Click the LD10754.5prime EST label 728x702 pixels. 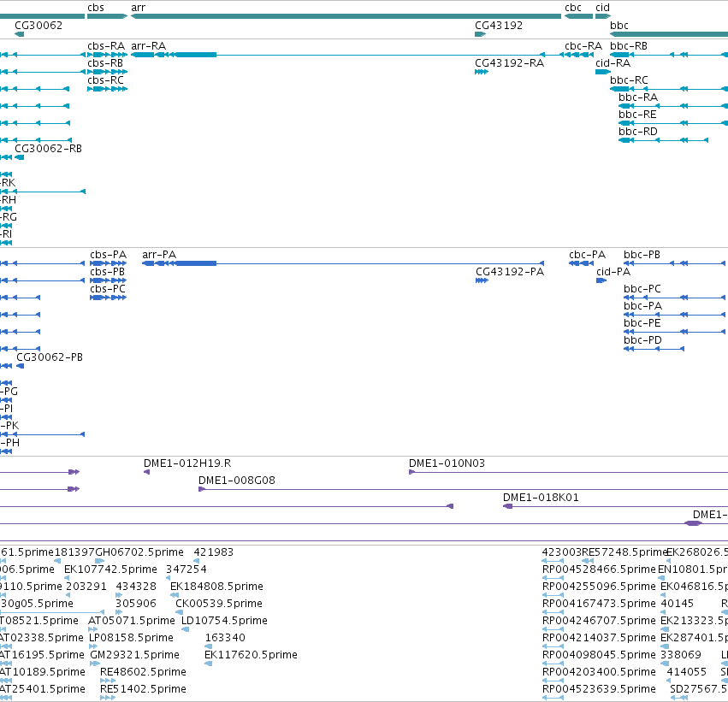pyautogui.click(x=224, y=622)
